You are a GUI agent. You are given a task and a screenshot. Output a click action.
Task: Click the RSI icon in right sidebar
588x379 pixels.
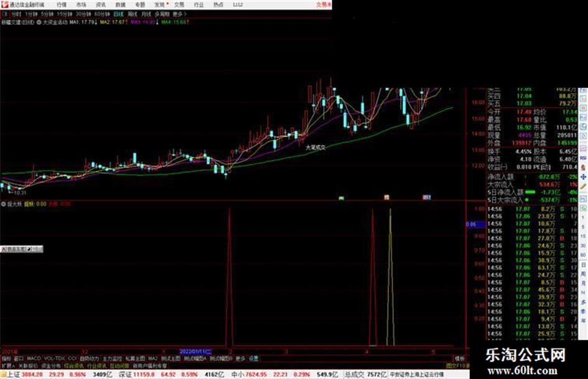(583, 158)
